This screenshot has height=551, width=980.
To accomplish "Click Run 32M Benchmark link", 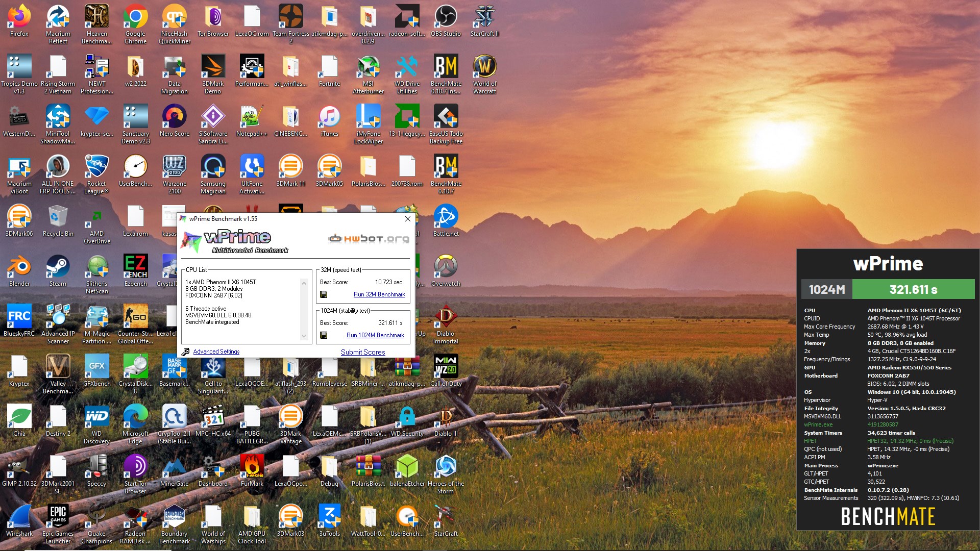I will point(379,294).
